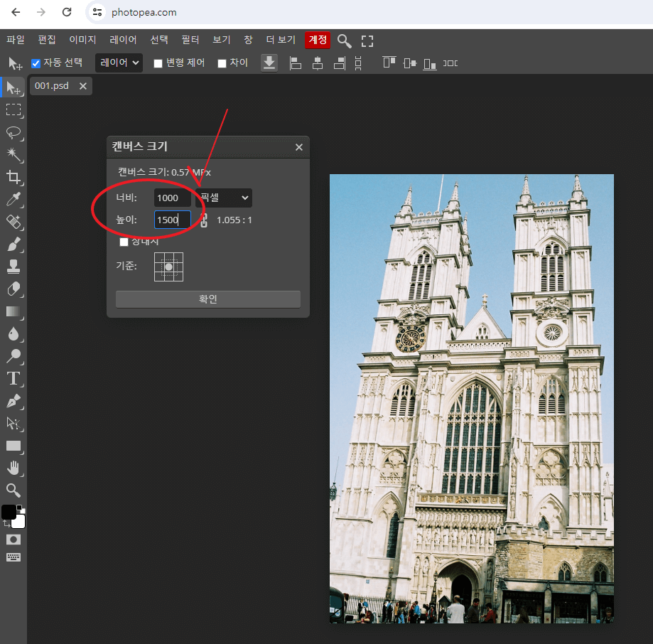Open the 레이어 menu in menu bar
This screenshot has height=644, width=653.
click(123, 40)
